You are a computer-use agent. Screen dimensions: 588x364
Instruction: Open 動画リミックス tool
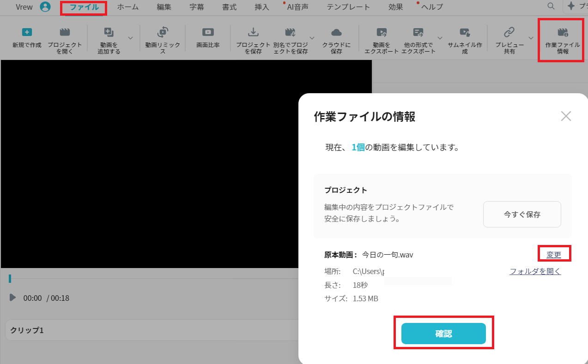[163, 41]
